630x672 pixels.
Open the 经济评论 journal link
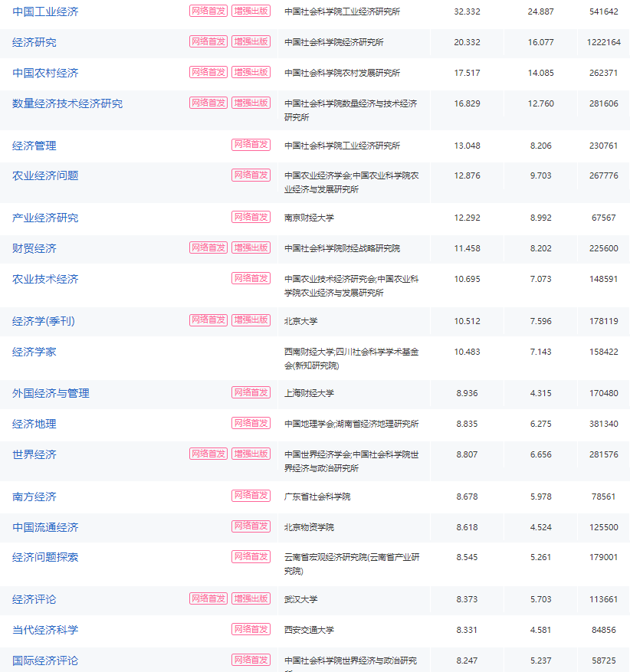[x=34, y=599]
